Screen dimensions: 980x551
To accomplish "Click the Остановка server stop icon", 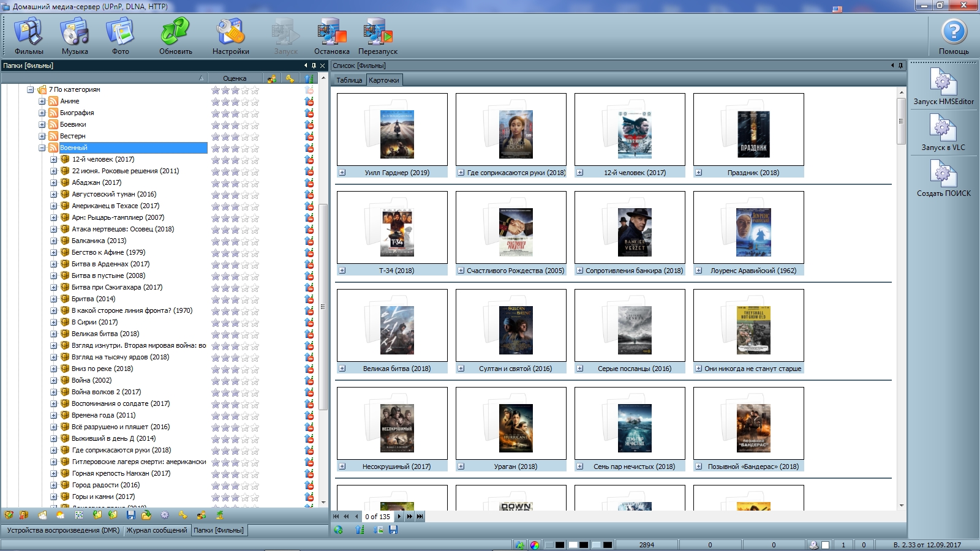I will pyautogui.click(x=331, y=36).
